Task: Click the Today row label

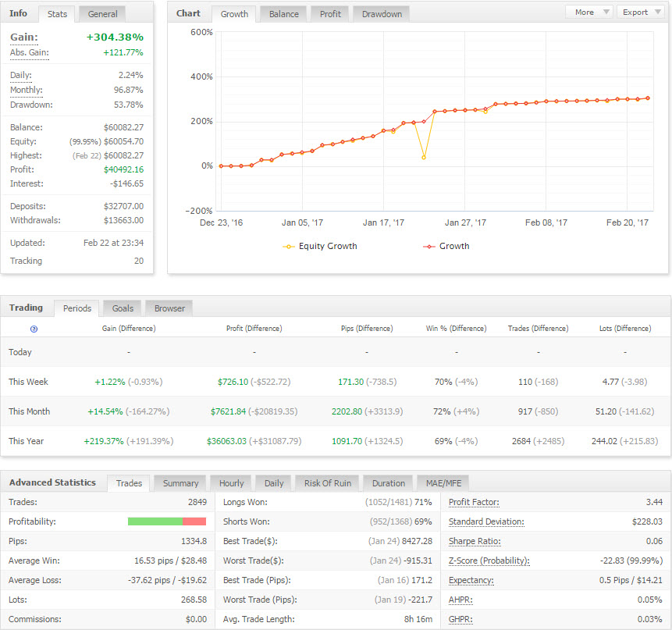Action: click(20, 352)
